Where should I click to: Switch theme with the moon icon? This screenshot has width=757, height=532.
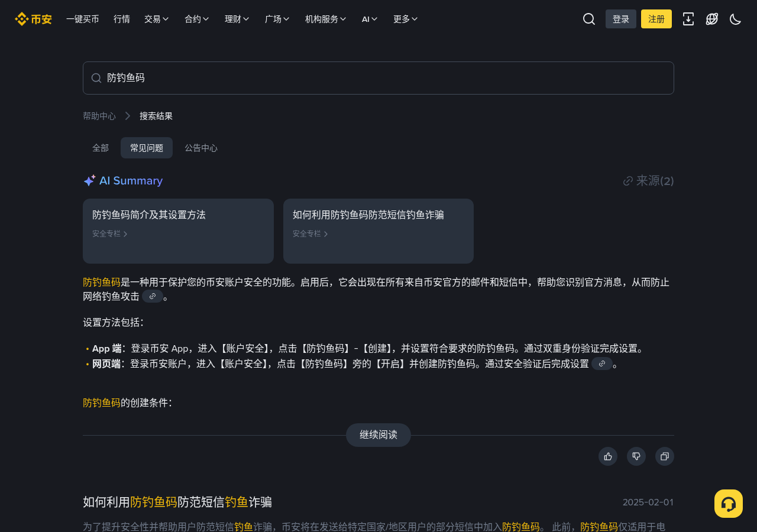coord(736,19)
